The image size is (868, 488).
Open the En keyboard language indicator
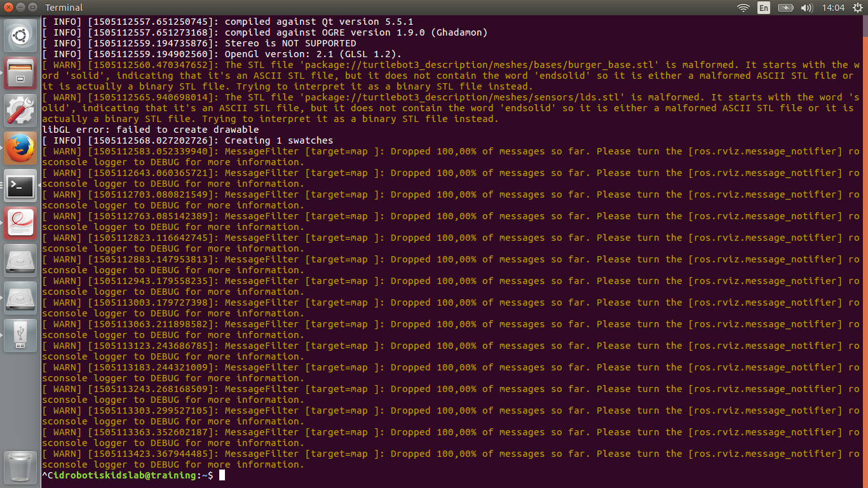click(x=764, y=8)
